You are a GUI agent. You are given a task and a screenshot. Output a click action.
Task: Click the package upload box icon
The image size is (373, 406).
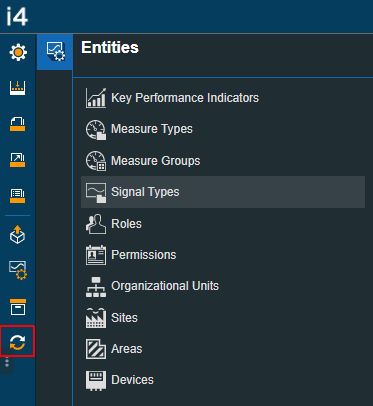coord(18,235)
